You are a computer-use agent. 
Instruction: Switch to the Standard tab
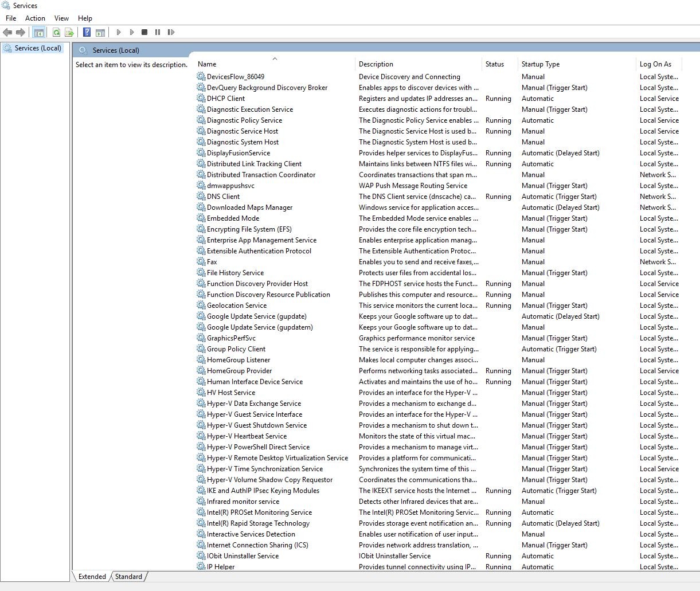pyautogui.click(x=128, y=577)
